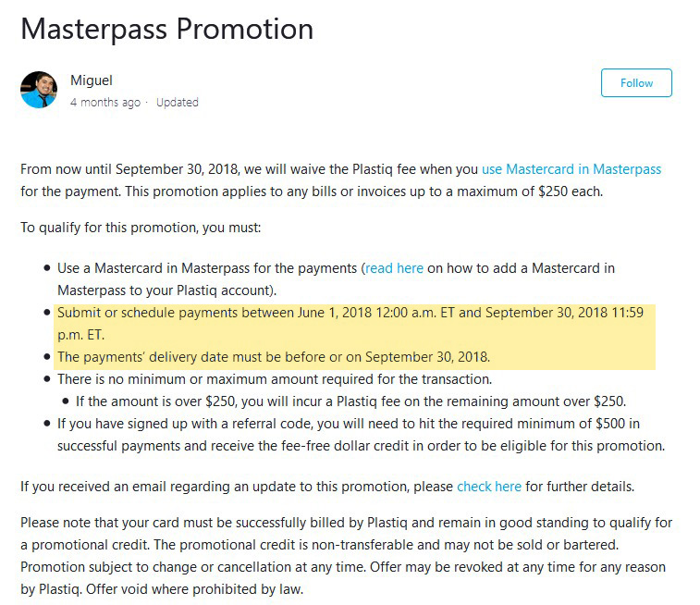Click the highlighted 'Submit or schedule payments' line
Screen dimensions: 700x605
(x=350, y=324)
